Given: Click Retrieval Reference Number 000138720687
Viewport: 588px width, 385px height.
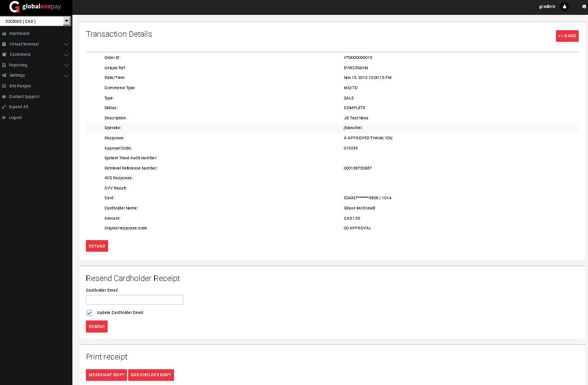Looking at the screenshot, I should coord(358,168).
